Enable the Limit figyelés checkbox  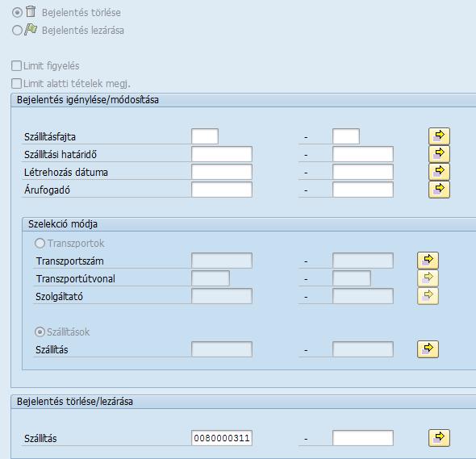pos(16,65)
